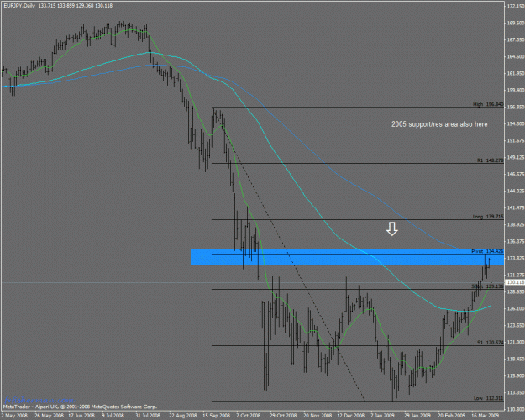Image resolution: width=525 pixels, height=420 pixels.
Task: Click the '20 Feb 2009' date label
Action: (x=451, y=416)
